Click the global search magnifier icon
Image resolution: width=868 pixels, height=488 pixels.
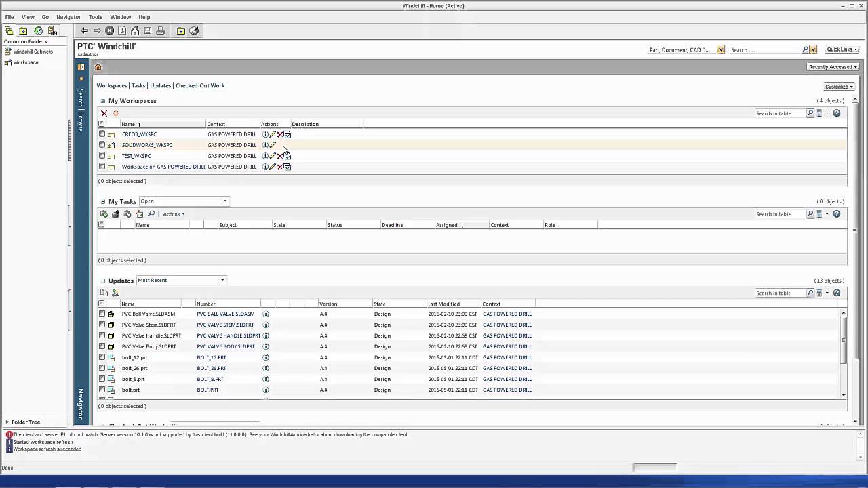click(x=806, y=49)
